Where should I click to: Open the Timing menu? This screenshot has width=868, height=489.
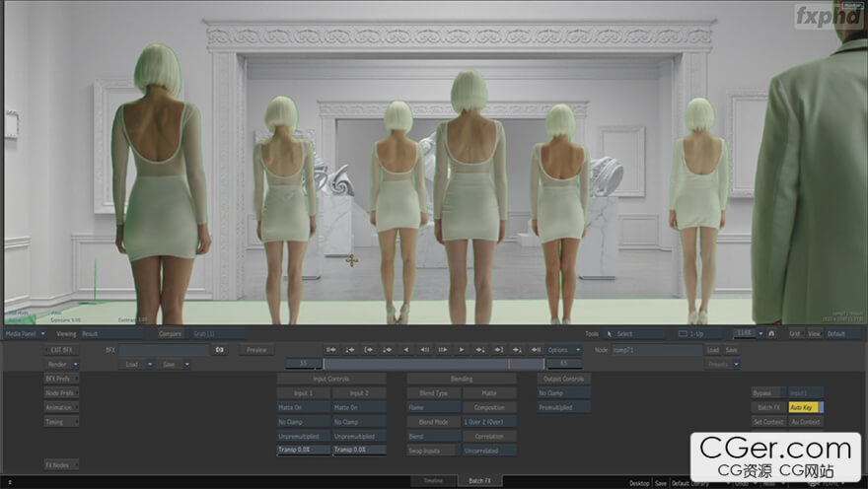pos(61,422)
